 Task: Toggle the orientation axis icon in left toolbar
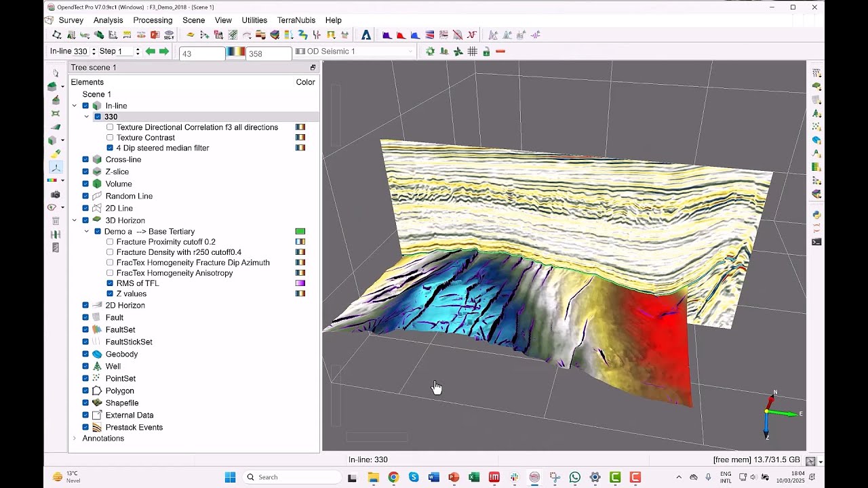point(56,167)
